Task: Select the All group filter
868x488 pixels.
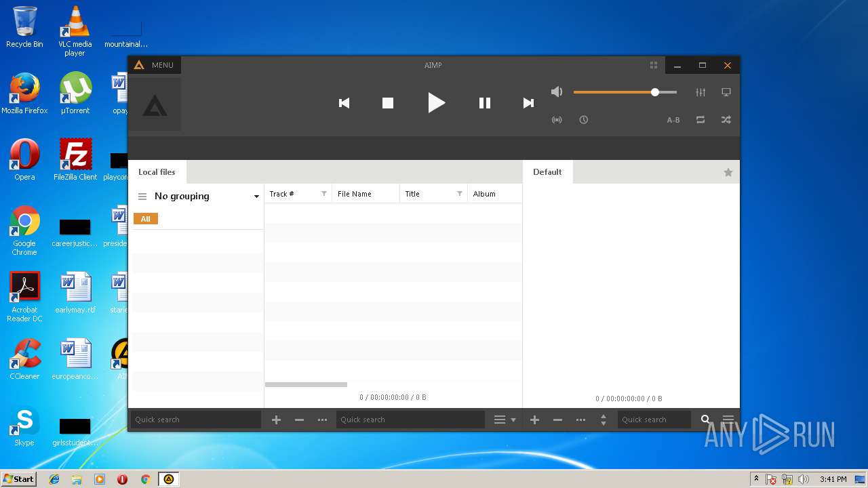Action: tap(146, 219)
